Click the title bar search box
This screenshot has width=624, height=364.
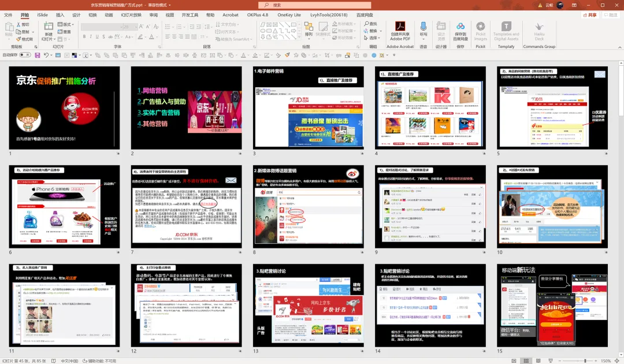point(314,5)
